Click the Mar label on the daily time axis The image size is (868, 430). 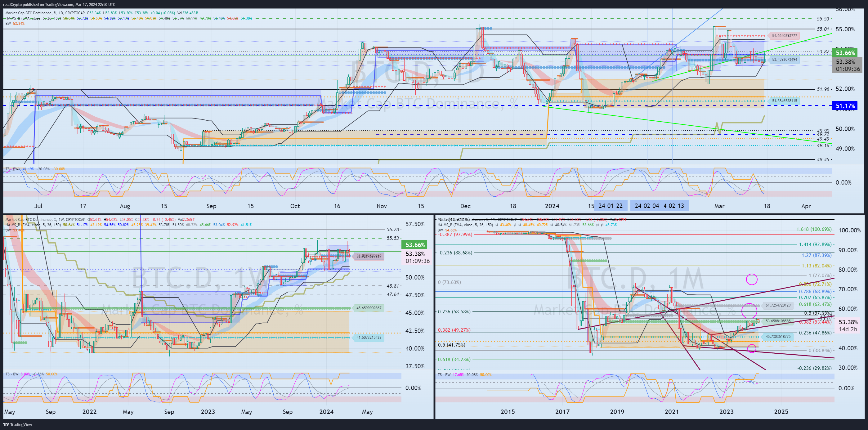tap(719, 206)
